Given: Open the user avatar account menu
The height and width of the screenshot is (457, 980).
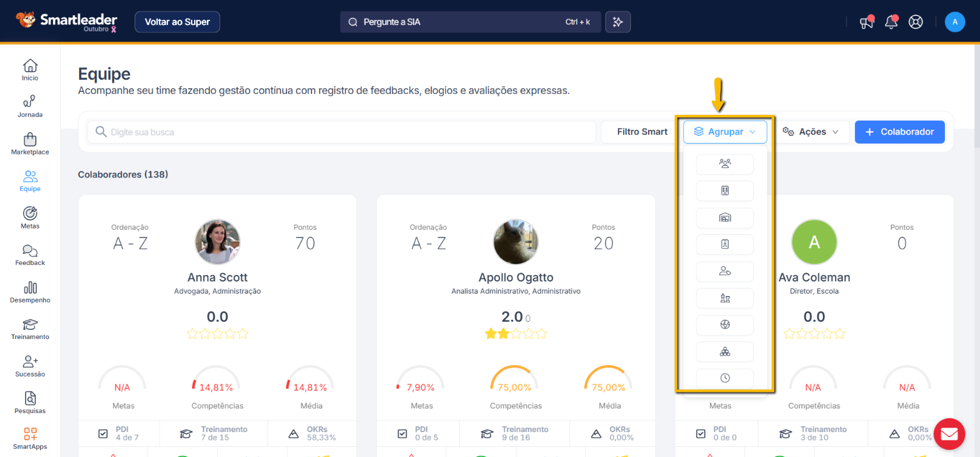Looking at the screenshot, I should coord(954,22).
